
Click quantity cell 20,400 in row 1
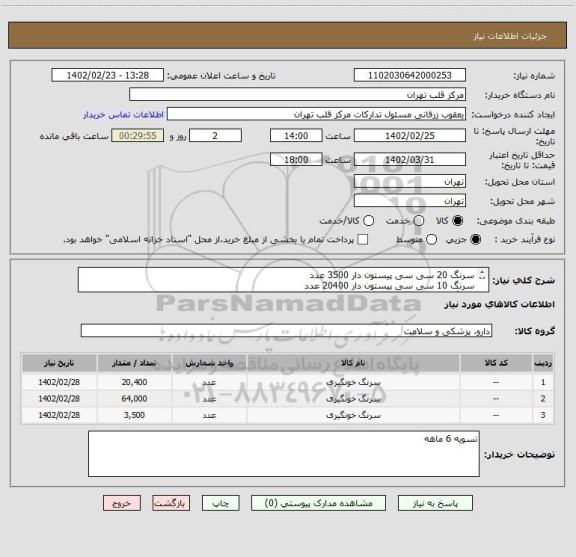click(x=134, y=382)
